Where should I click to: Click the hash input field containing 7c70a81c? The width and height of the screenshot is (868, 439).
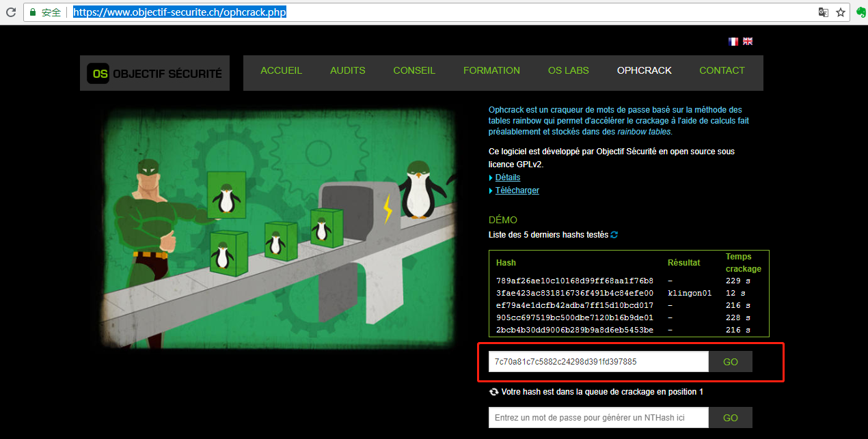(x=599, y=362)
